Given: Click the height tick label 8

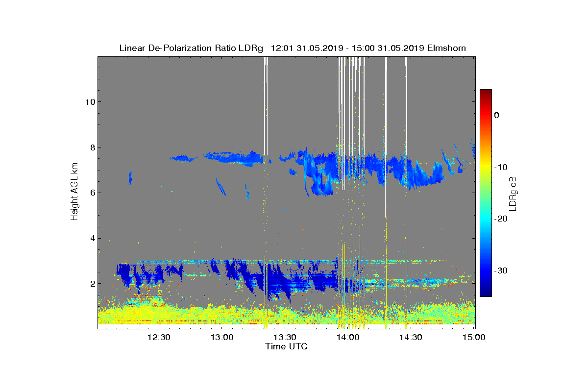Looking at the screenshot, I should (92, 147).
